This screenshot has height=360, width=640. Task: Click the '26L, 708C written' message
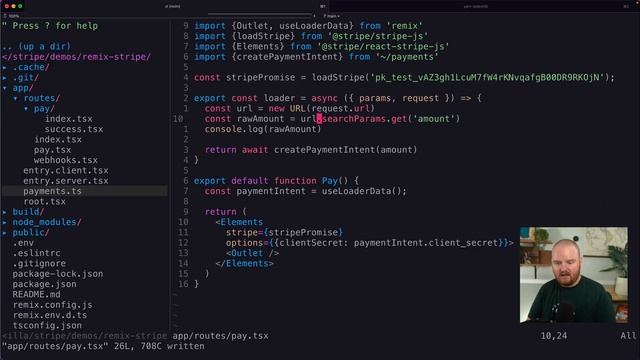click(x=159, y=346)
